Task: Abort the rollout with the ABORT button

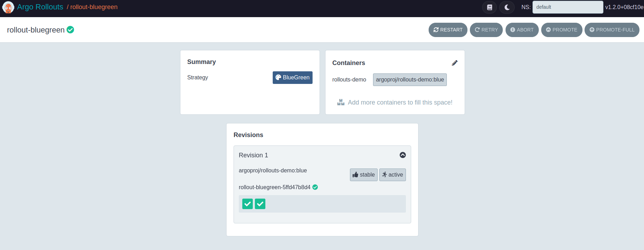Action: [x=522, y=30]
